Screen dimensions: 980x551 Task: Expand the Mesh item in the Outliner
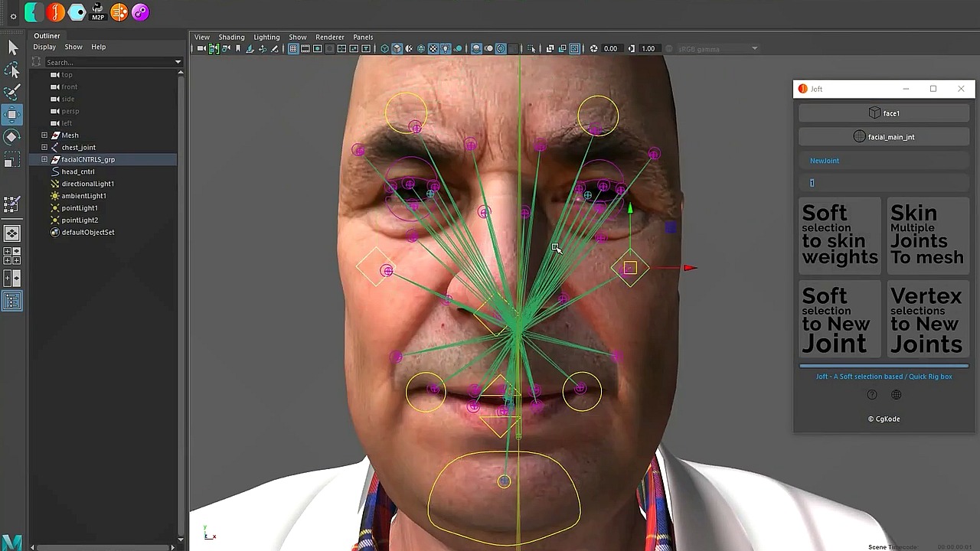pos(44,135)
